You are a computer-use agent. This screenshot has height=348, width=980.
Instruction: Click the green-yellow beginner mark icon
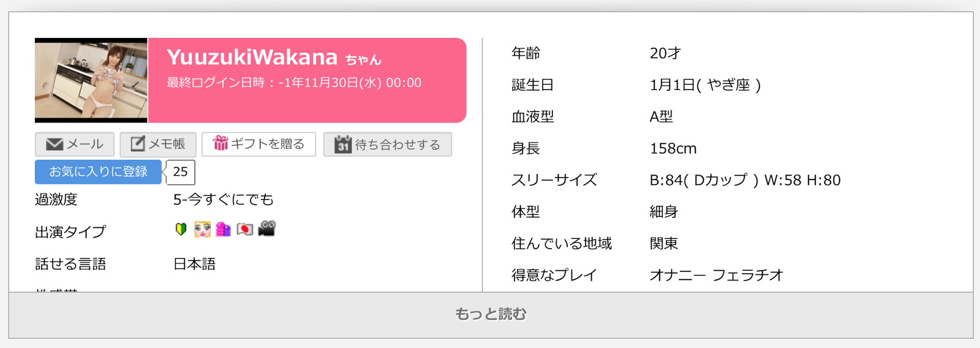(181, 229)
